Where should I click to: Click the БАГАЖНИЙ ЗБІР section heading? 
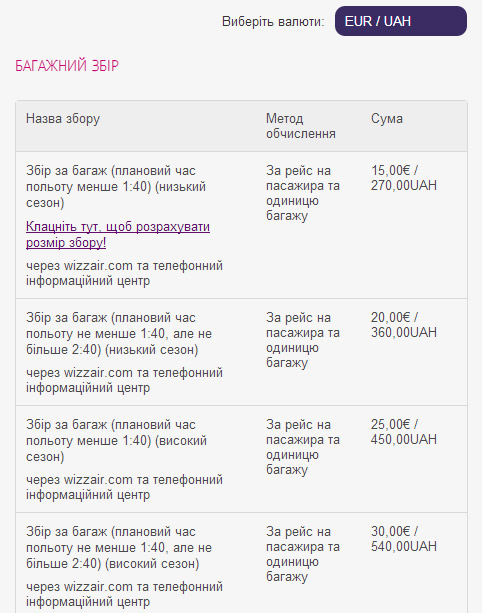(66, 65)
